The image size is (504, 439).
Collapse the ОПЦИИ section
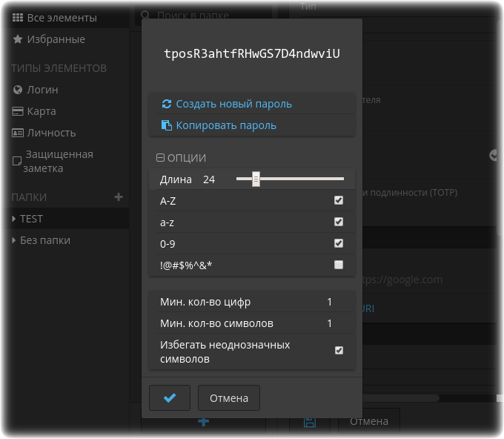(181, 158)
